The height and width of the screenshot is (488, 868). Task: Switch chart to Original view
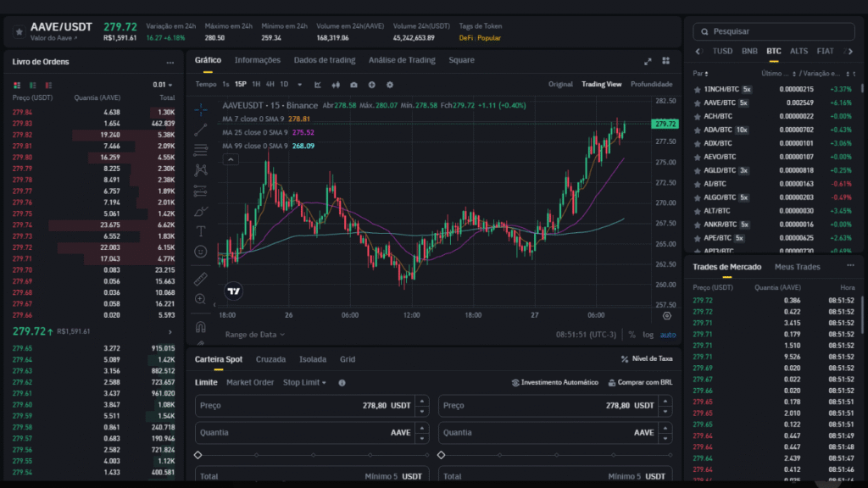(x=560, y=84)
